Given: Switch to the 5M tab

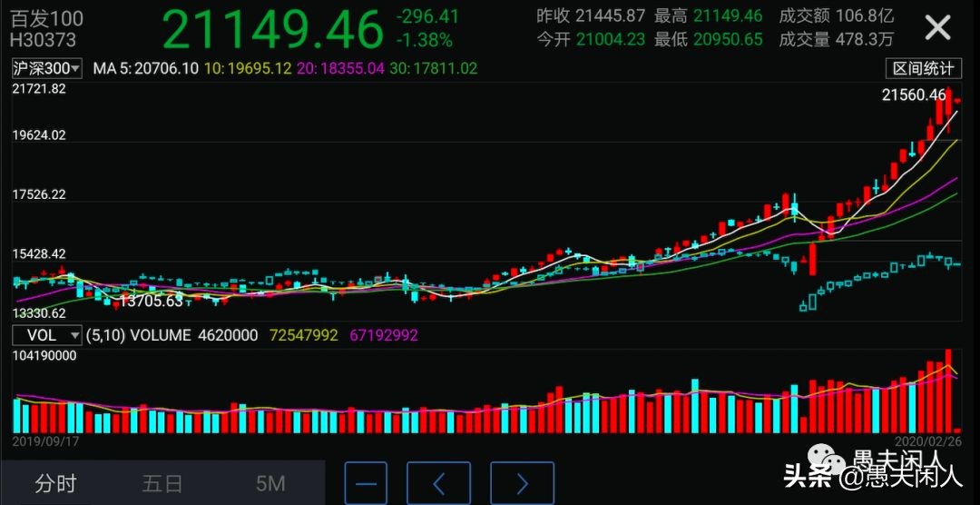Looking at the screenshot, I should click(x=270, y=483).
